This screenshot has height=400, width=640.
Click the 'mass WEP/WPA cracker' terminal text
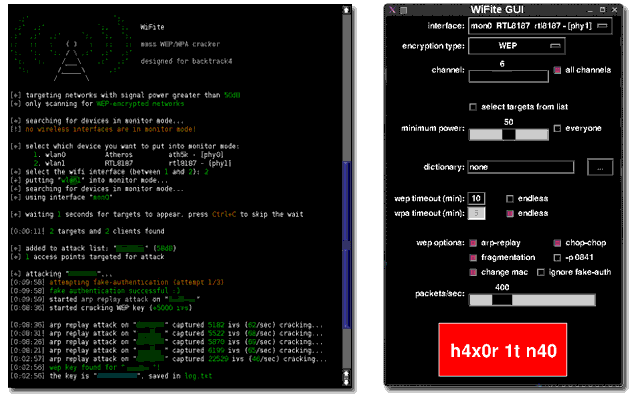pyautogui.click(x=180, y=44)
